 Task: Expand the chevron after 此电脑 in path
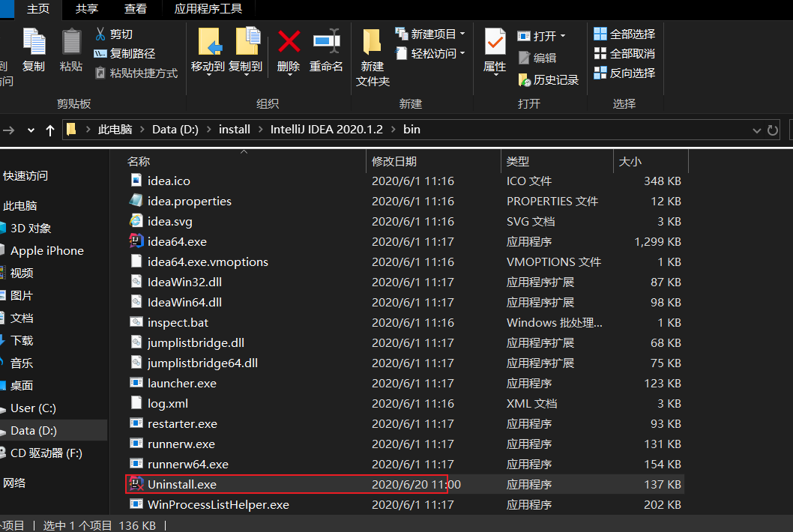[x=142, y=130]
